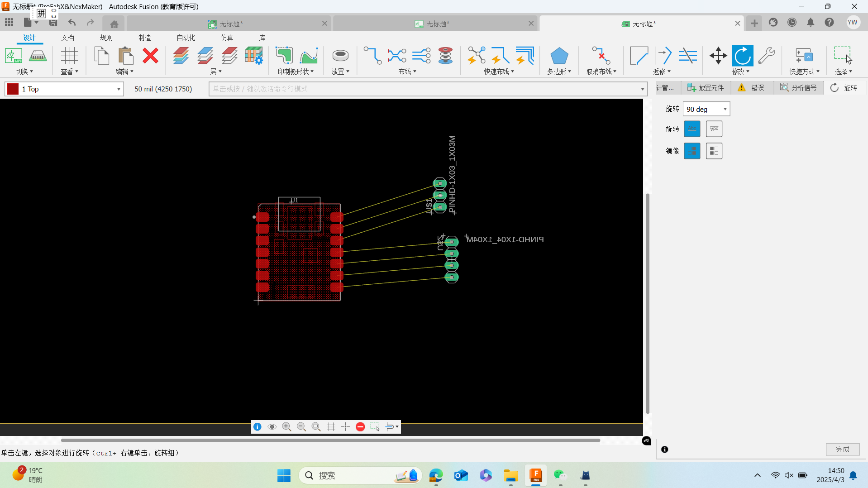
Task: Expand the 印制板形状 dropdown menu
Action: pos(296,72)
